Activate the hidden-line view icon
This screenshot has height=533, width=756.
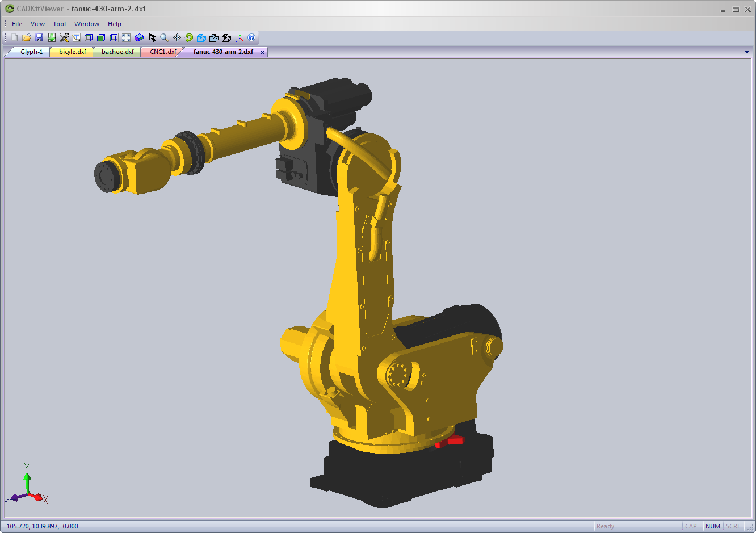pos(114,37)
